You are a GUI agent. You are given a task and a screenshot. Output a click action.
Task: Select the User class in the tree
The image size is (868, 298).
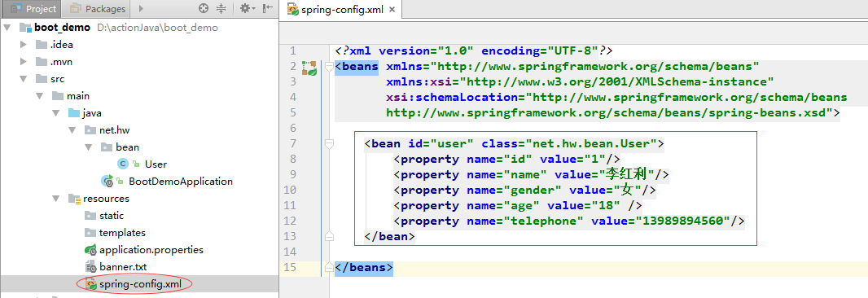tap(156, 164)
